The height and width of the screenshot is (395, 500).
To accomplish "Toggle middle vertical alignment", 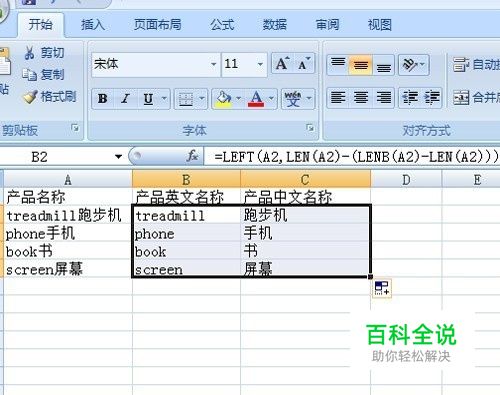I will click(361, 64).
